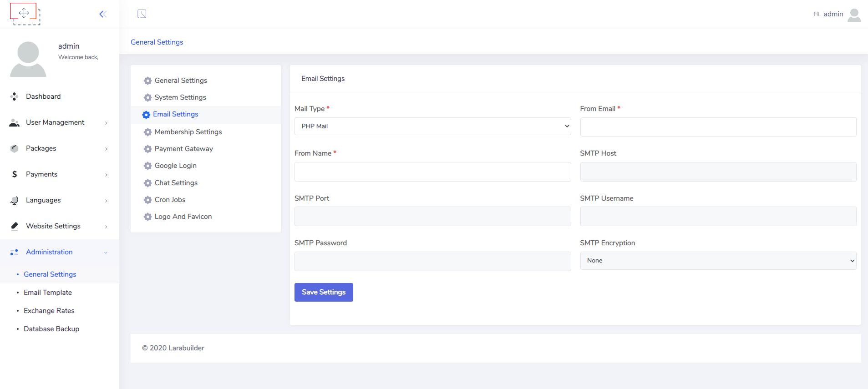This screenshot has width=868, height=389.
Task: Click the gear icon beside Cron Jobs
Action: click(148, 200)
